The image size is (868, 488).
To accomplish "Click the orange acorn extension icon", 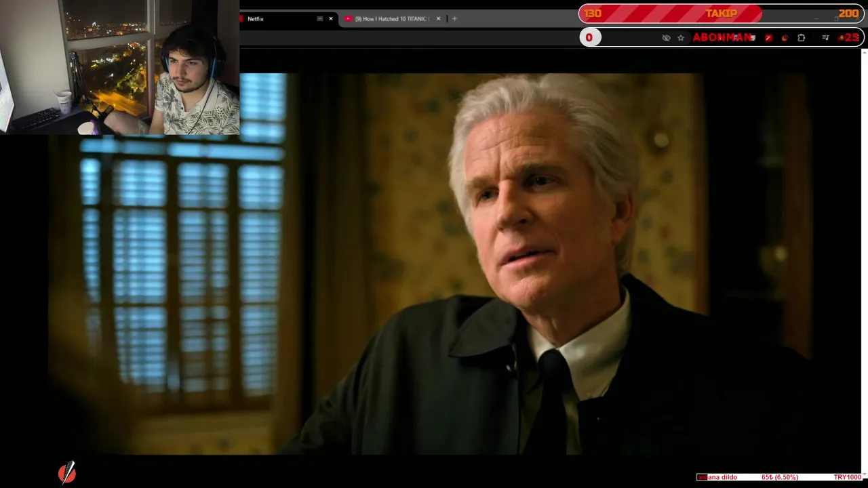I will click(x=785, y=38).
